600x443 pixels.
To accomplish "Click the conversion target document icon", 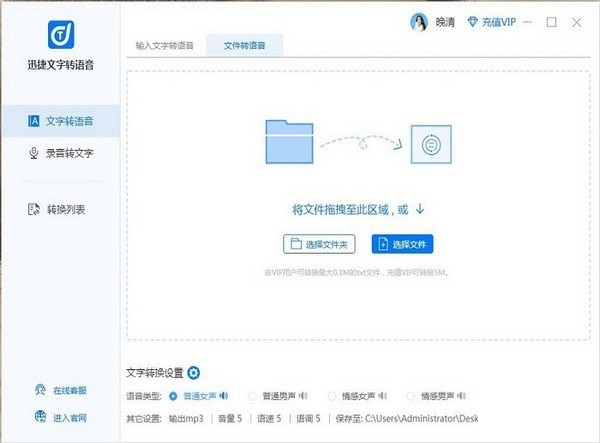I will click(x=431, y=144).
